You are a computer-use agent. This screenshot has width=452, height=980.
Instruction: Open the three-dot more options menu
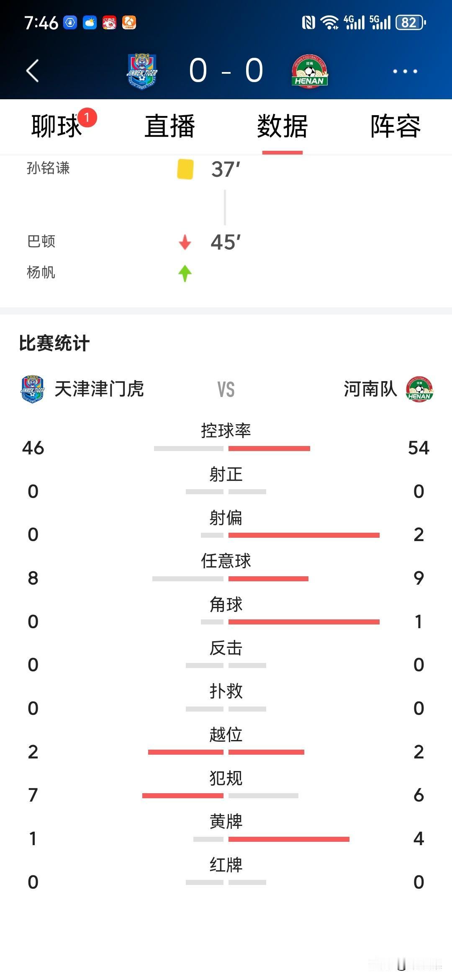coord(405,71)
